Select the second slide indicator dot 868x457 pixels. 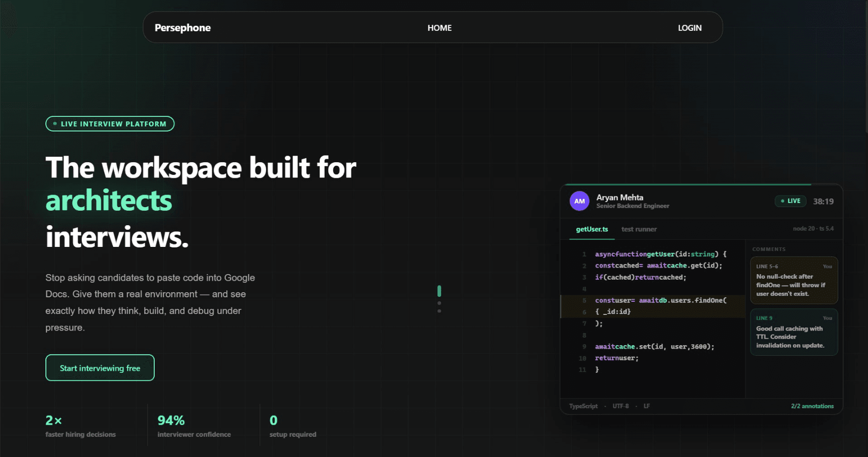coord(439,303)
